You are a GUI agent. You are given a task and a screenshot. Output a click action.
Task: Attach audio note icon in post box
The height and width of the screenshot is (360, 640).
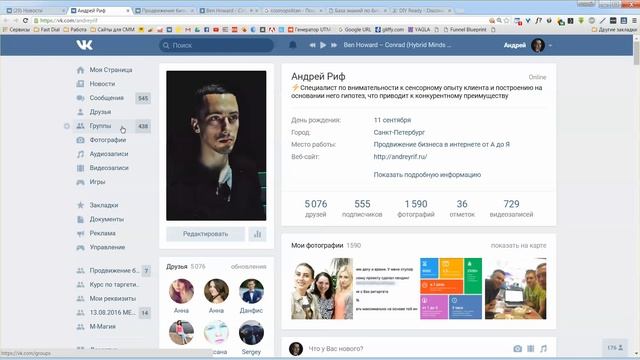tap(543, 349)
